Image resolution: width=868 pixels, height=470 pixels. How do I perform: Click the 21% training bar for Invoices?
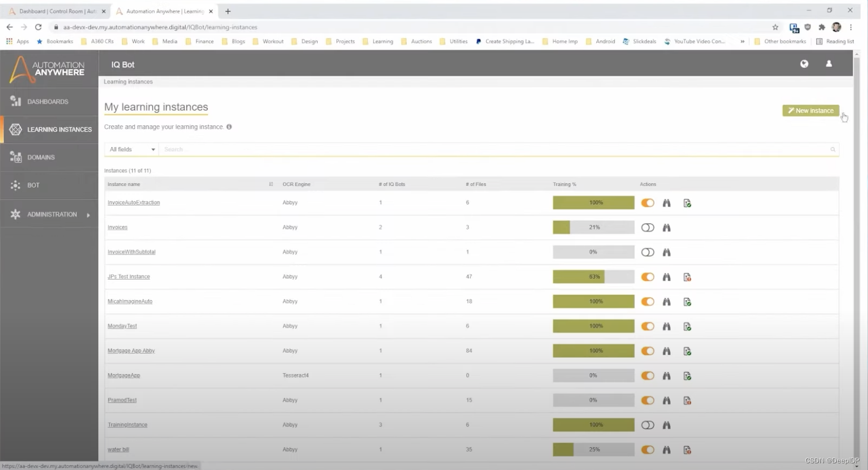594,227
